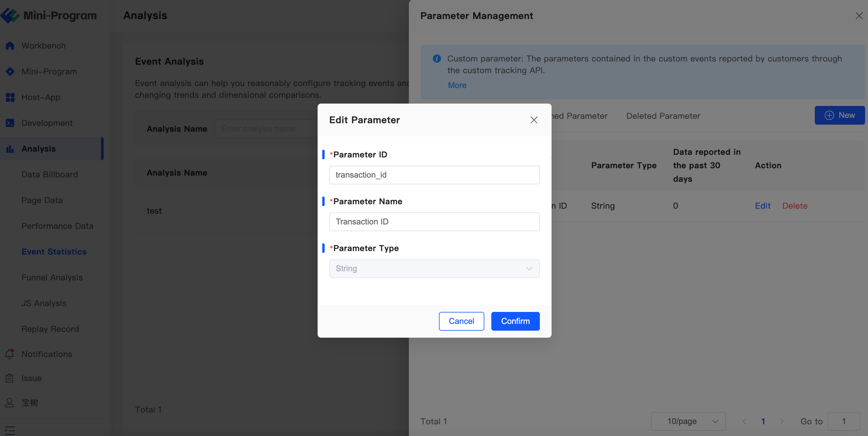Open the Parameter Type String dropdown
Image resolution: width=868 pixels, height=436 pixels.
coord(434,269)
